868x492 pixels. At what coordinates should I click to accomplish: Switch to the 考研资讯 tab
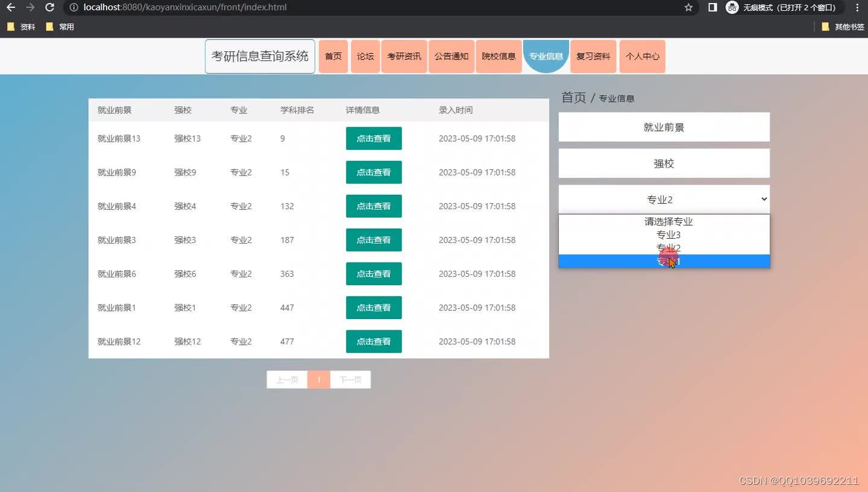coord(404,56)
